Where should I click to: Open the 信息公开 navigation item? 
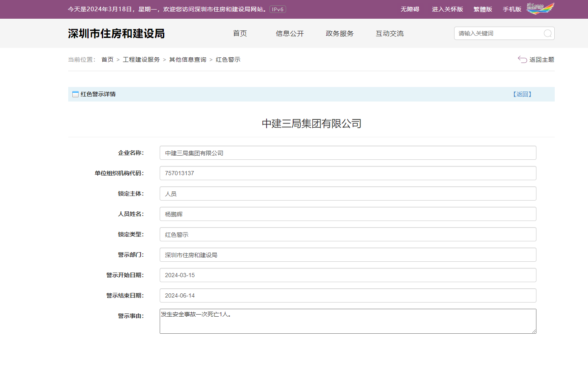pos(289,33)
